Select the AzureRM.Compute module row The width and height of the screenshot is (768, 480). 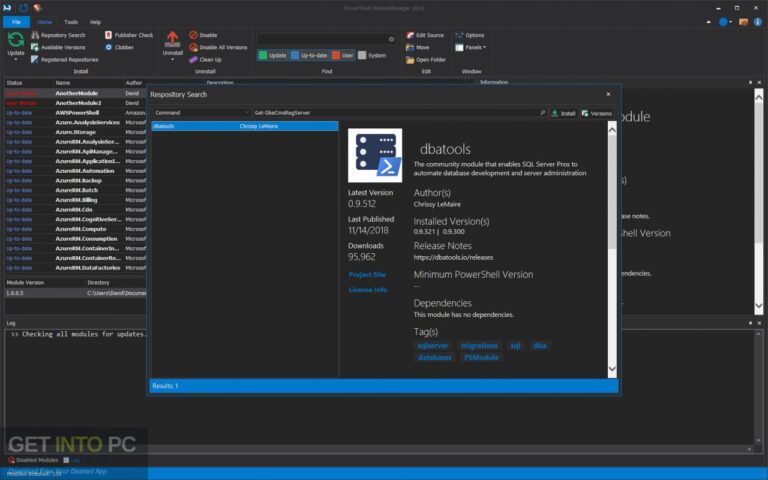coord(76,229)
